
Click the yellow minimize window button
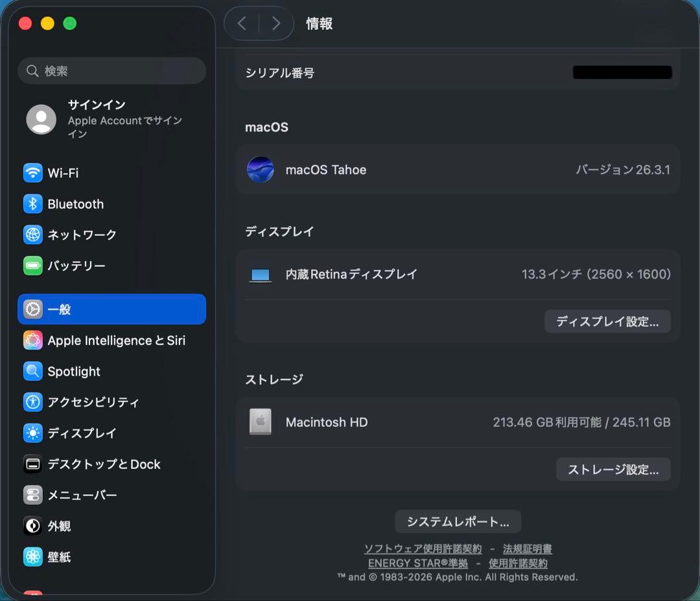point(47,23)
